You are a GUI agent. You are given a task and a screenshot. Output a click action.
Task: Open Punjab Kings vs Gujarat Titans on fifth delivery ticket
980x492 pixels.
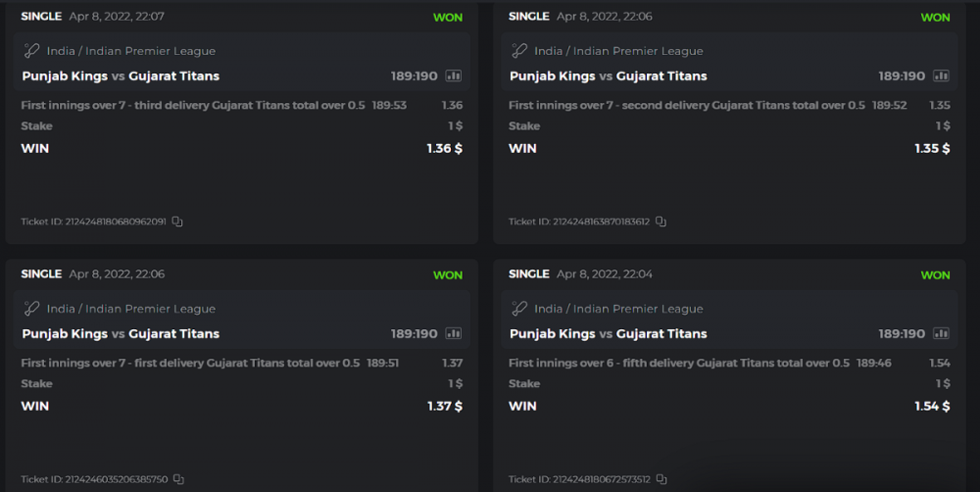(x=608, y=333)
